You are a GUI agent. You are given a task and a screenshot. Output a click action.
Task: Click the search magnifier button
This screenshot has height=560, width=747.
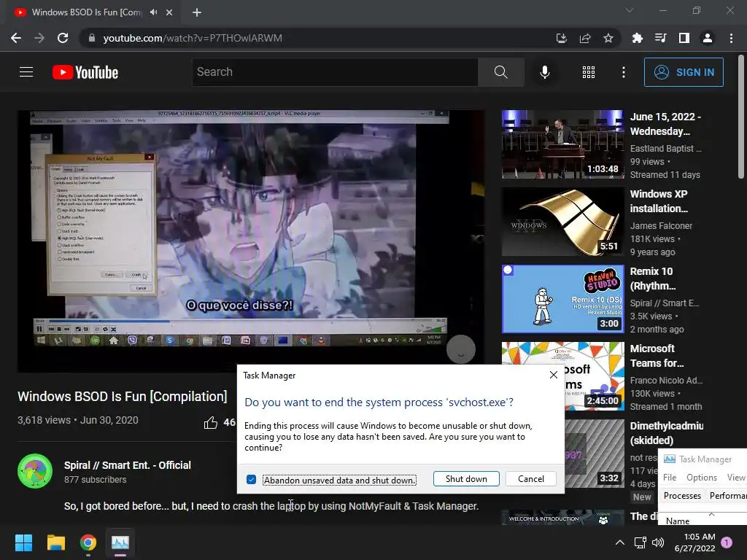[500, 72]
